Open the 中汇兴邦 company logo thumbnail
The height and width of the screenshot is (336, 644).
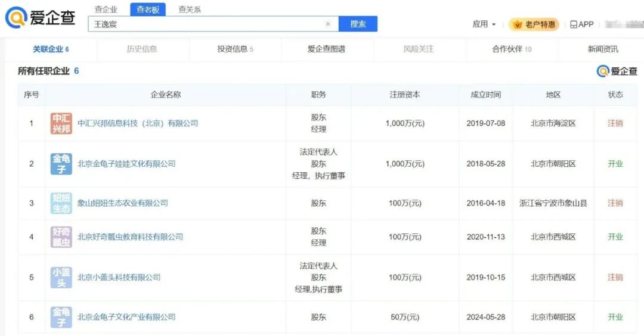pyautogui.click(x=61, y=123)
